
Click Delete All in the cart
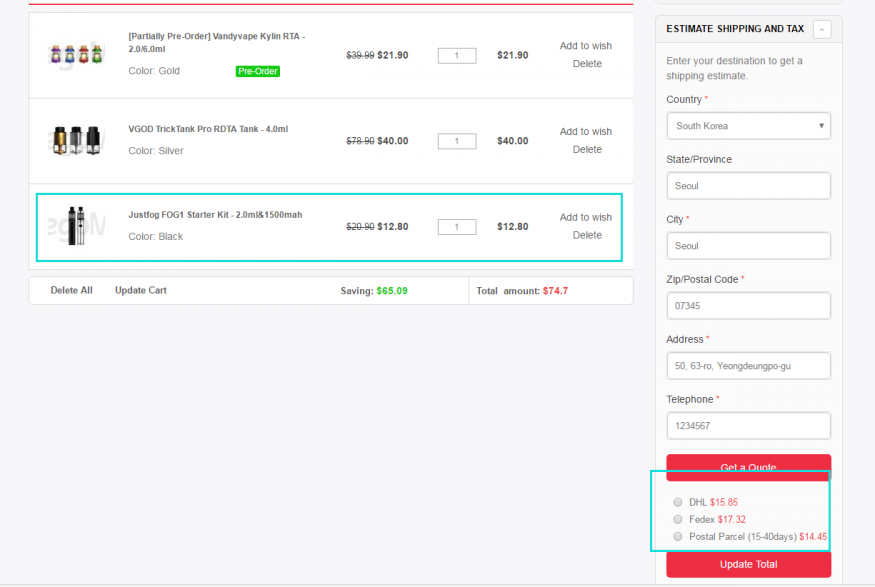click(71, 290)
